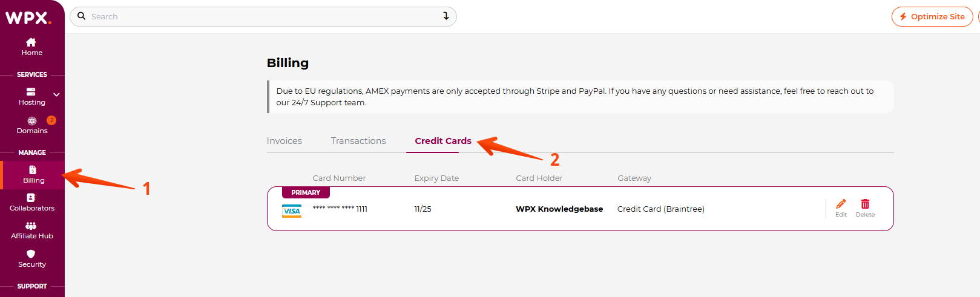Open Hosting services icon
This screenshot has width=980, height=297.
point(31,92)
